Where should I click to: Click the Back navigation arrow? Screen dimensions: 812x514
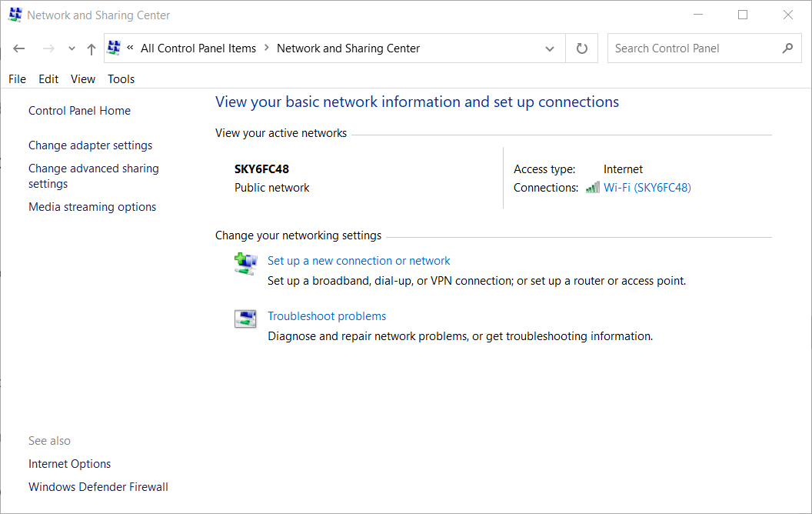[19, 48]
